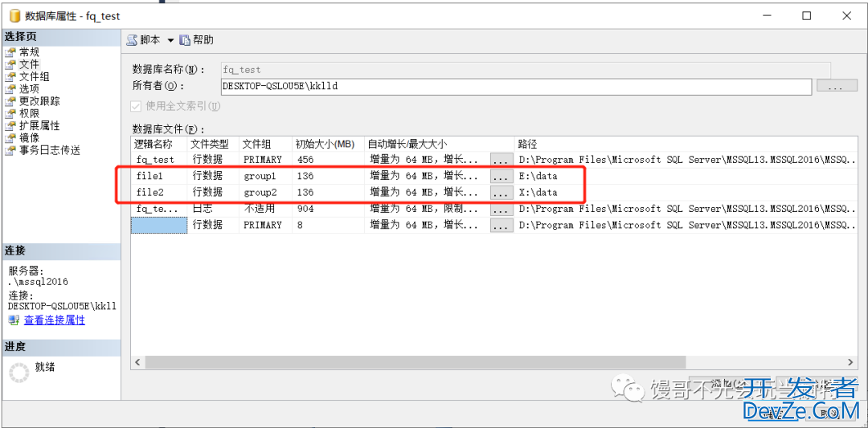Click the 脚本 toolbar button
Viewport: 868px width, 428px height.
(x=143, y=40)
